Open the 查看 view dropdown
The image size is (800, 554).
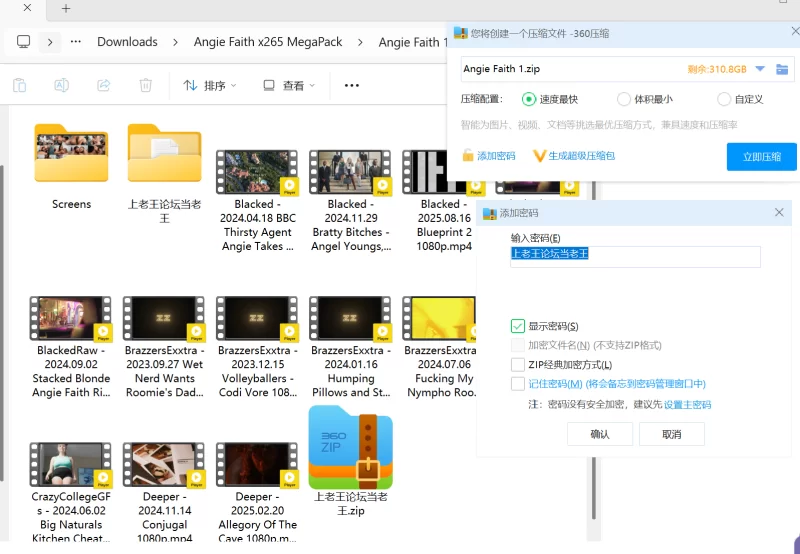(289, 86)
